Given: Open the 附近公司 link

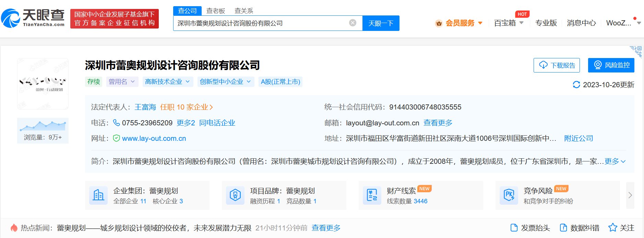Looking at the screenshot, I should click(x=579, y=138).
